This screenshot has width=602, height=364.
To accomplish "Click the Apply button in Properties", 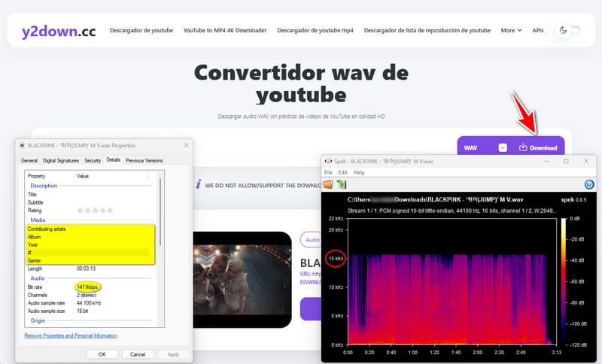I will [173, 354].
